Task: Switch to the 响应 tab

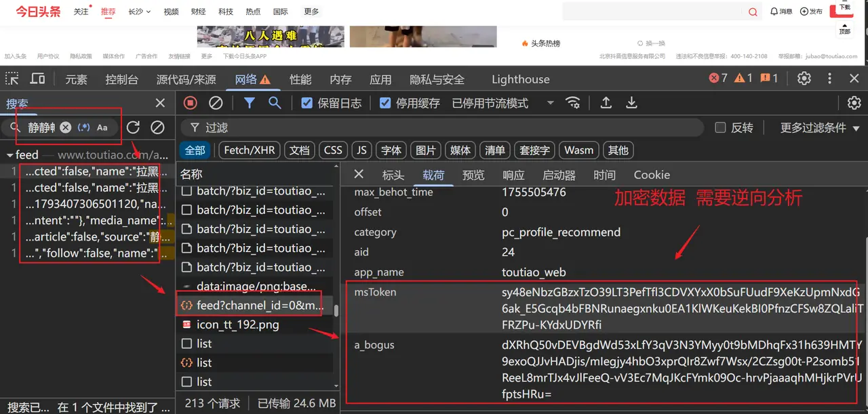Action: [x=513, y=175]
